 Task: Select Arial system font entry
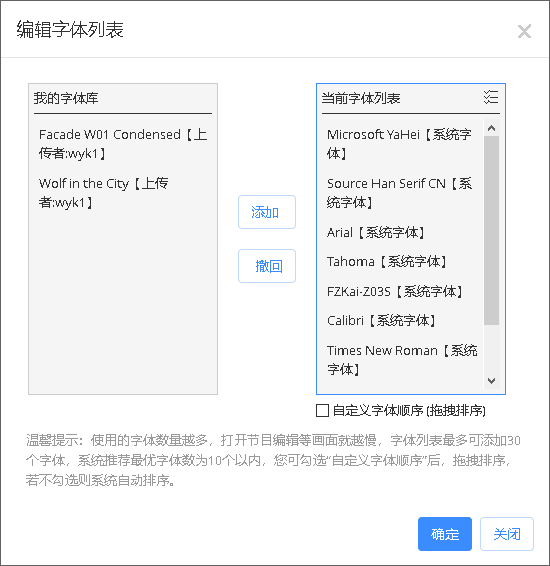[x=402, y=232]
